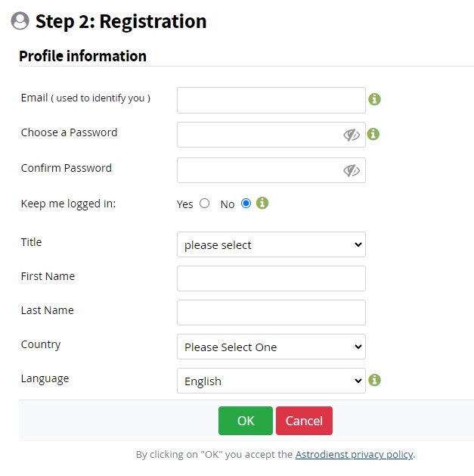Click into the Email input field

pos(271,100)
